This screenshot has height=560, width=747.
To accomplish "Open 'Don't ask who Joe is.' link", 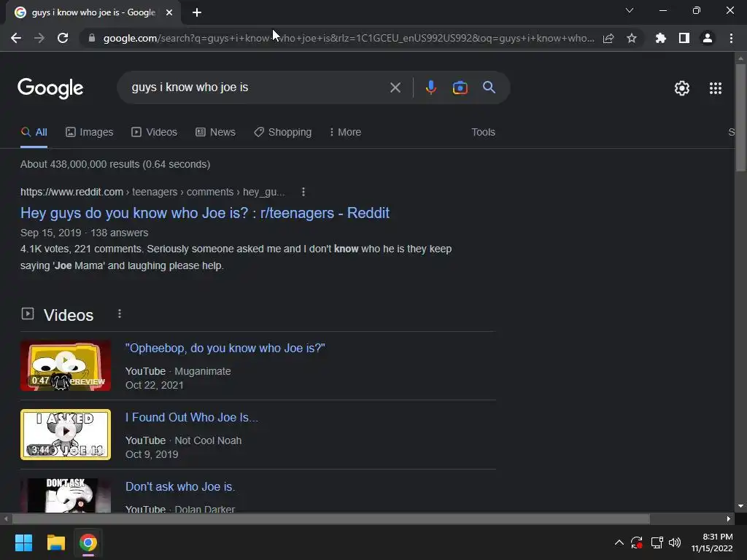I will (180, 486).
